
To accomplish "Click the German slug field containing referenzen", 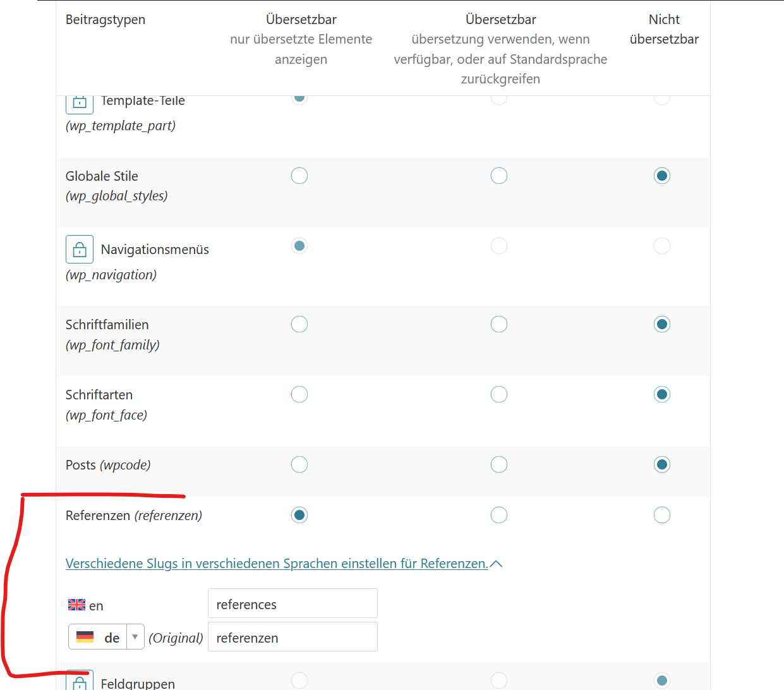I will 292,637.
